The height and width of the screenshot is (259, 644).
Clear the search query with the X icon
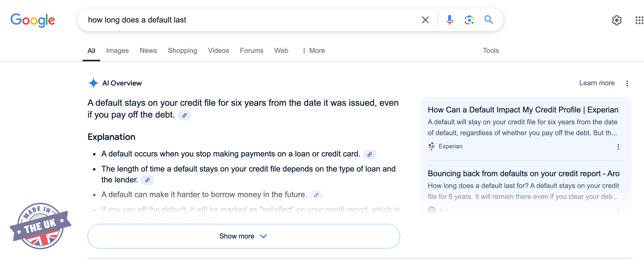click(425, 20)
